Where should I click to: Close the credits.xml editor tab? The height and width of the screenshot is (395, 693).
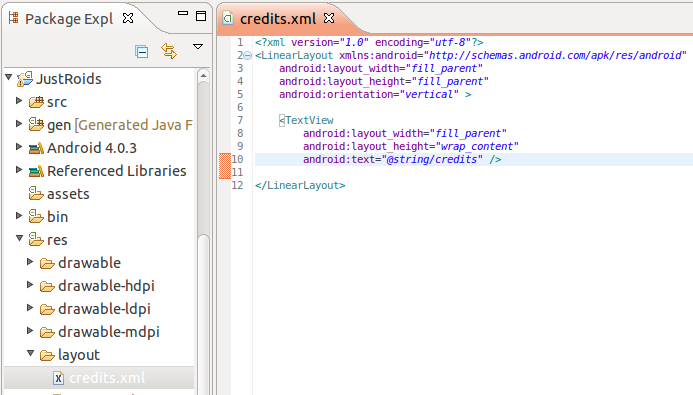coord(329,18)
